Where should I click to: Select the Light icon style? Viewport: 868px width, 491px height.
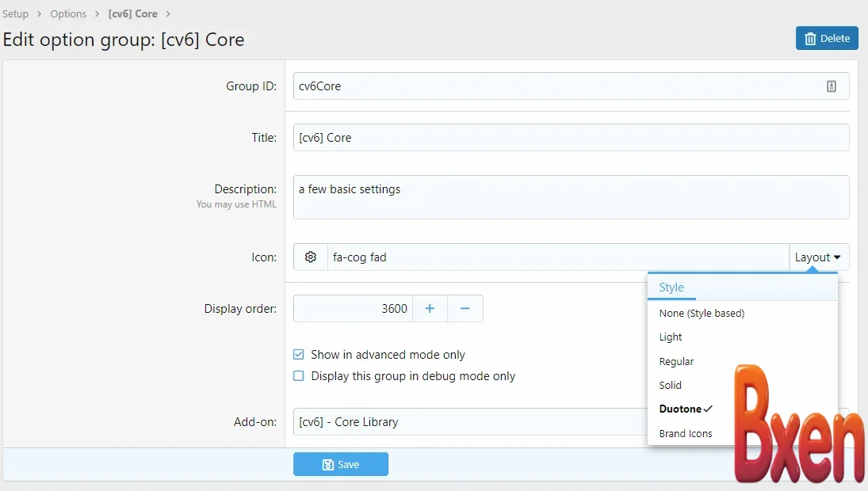point(671,337)
